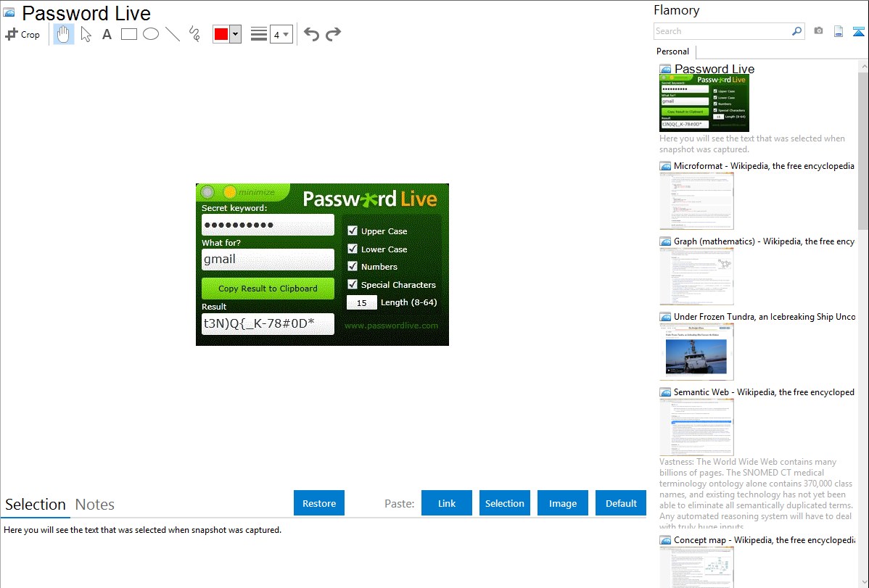This screenshot has height=588, width=869.
Task: Click the camera capture icon
Action: coord(818,31)
